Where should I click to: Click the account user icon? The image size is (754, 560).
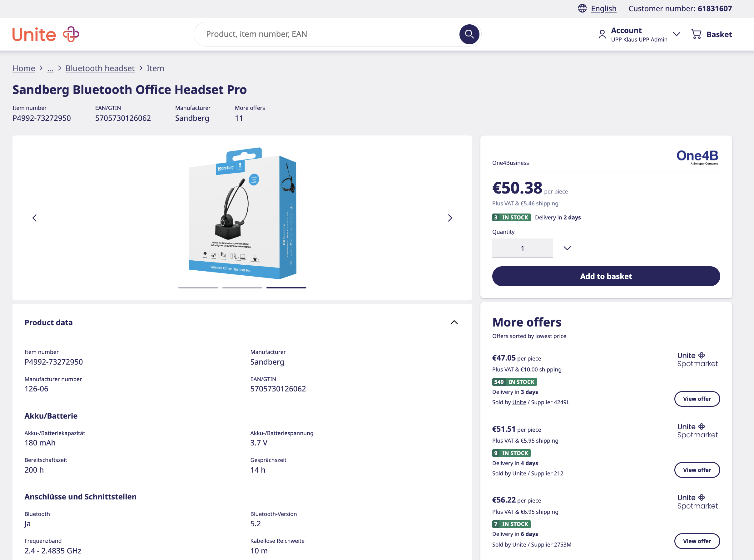(x=602, y=34)
